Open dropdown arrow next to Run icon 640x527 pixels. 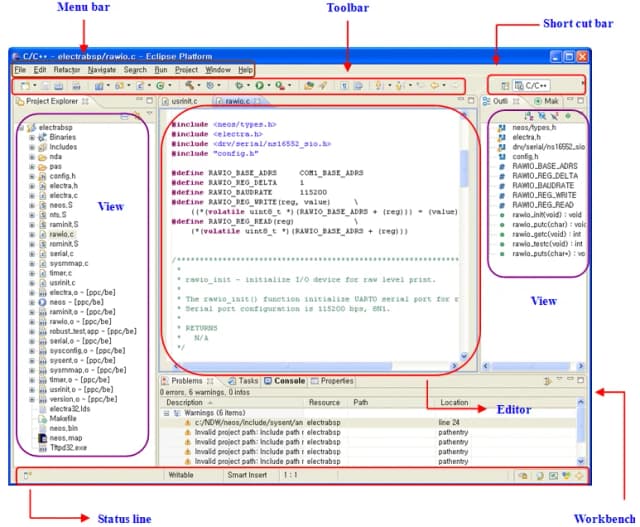(269, 85)
